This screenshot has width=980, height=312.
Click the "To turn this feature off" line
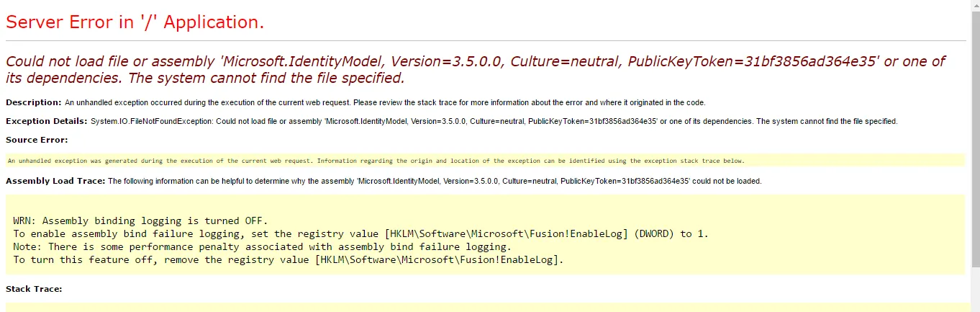coord(289,260)
